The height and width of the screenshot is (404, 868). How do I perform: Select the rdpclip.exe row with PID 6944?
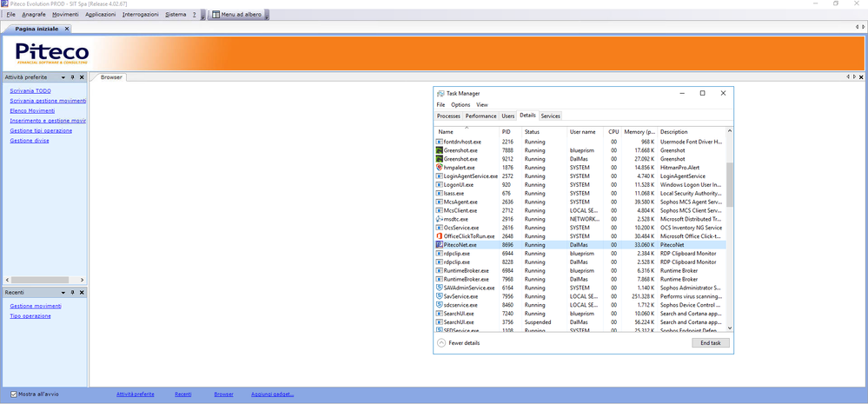click(x=580, y=253)
